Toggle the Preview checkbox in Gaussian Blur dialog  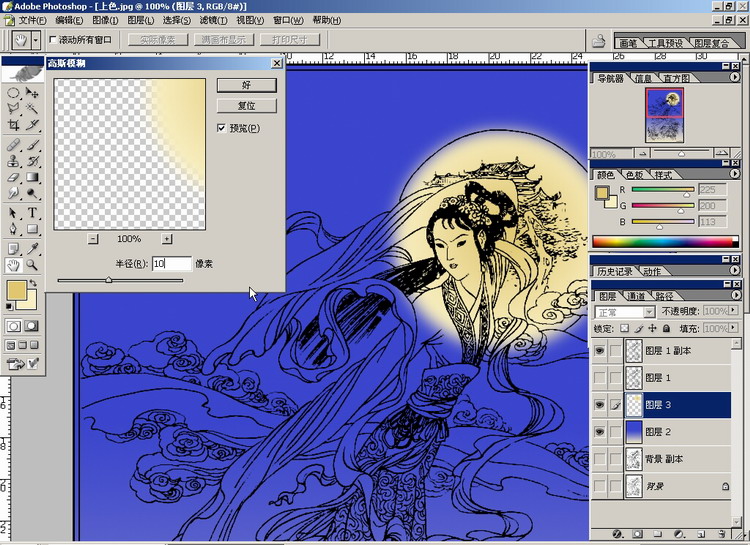221,128
